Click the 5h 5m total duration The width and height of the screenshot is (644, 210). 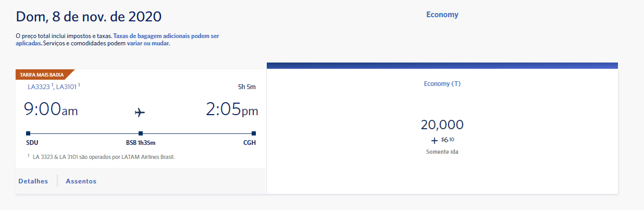click(x=247, y=87)
